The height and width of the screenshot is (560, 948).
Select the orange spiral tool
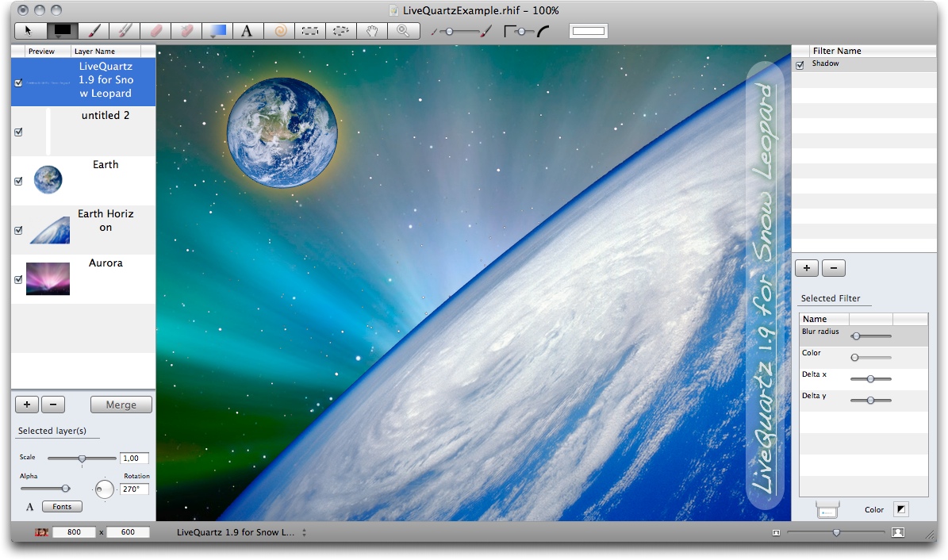279,31
